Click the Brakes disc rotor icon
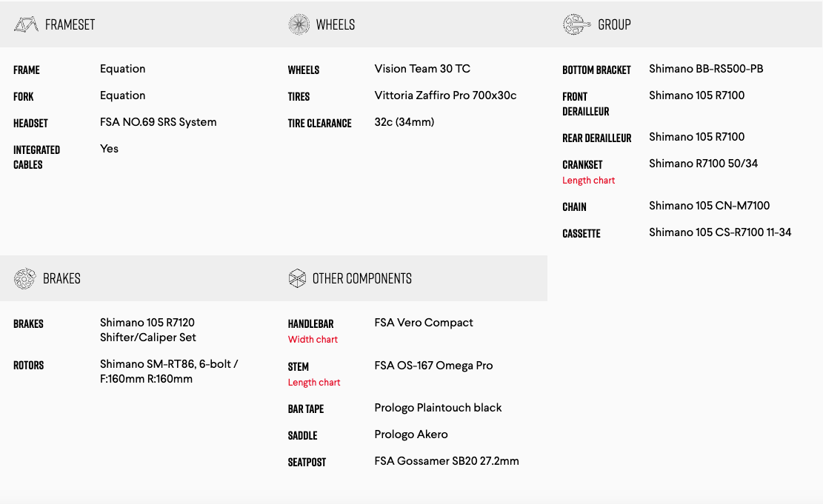823x504 pixels. [x=24, y=278]
